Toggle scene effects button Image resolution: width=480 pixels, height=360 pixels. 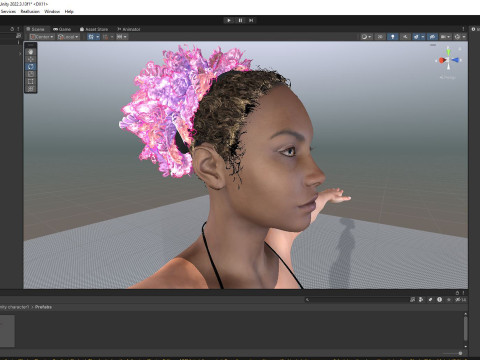(416, 37)
